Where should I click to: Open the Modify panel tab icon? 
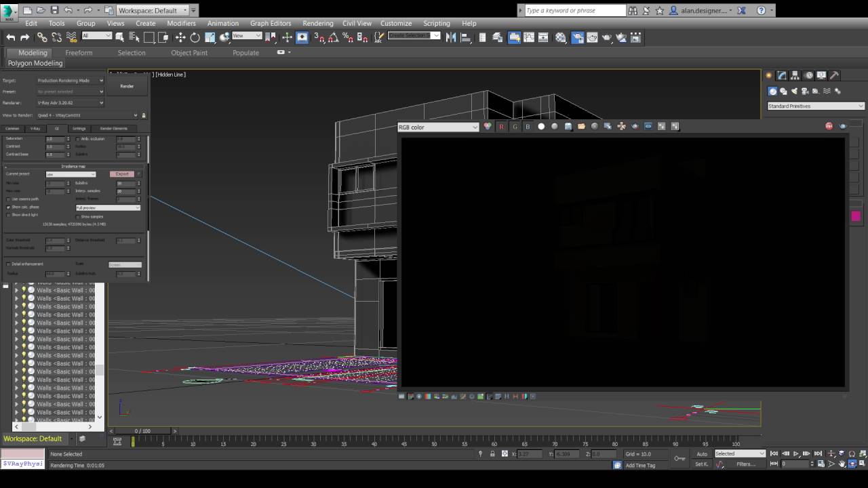781,75
